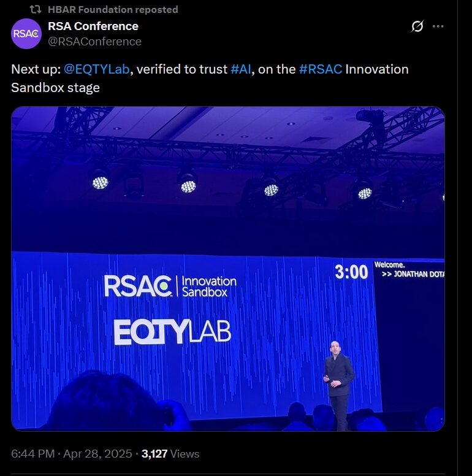Click the RSAC Innovation Sandbox logo in photo
The width and height of the screenshot is (472, 476).
click(x=170, y=286)
